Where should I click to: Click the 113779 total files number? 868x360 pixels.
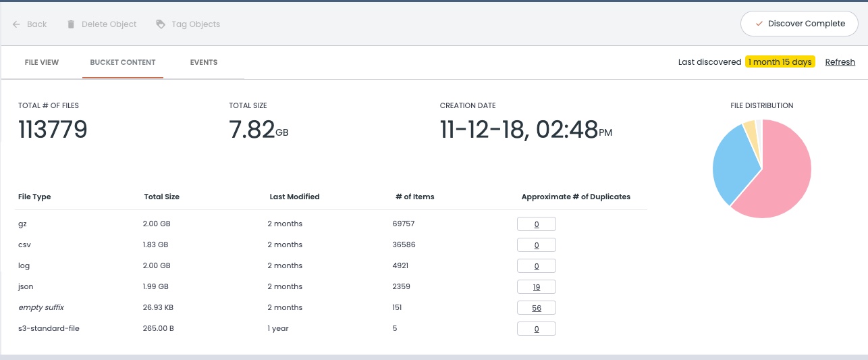point(53,130)
